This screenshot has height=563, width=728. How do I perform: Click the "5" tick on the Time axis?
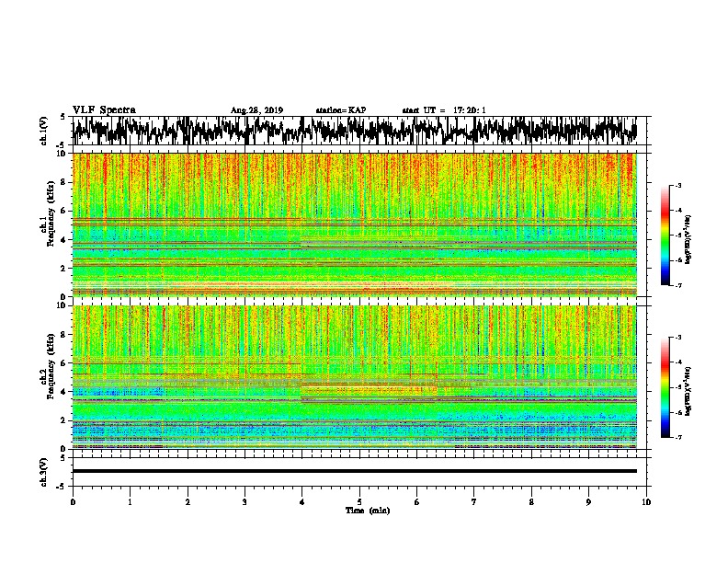pos(359,502)
